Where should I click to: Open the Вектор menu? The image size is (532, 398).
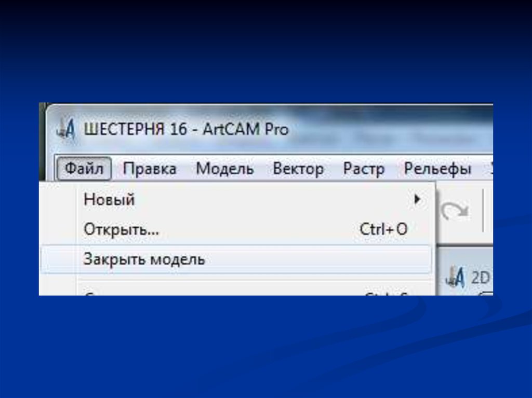tap(298, 169)
